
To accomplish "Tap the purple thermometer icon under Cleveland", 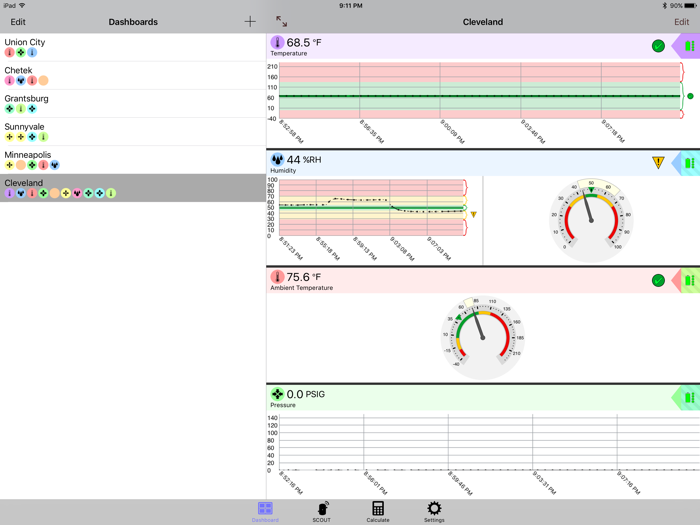I will [9, 193].
